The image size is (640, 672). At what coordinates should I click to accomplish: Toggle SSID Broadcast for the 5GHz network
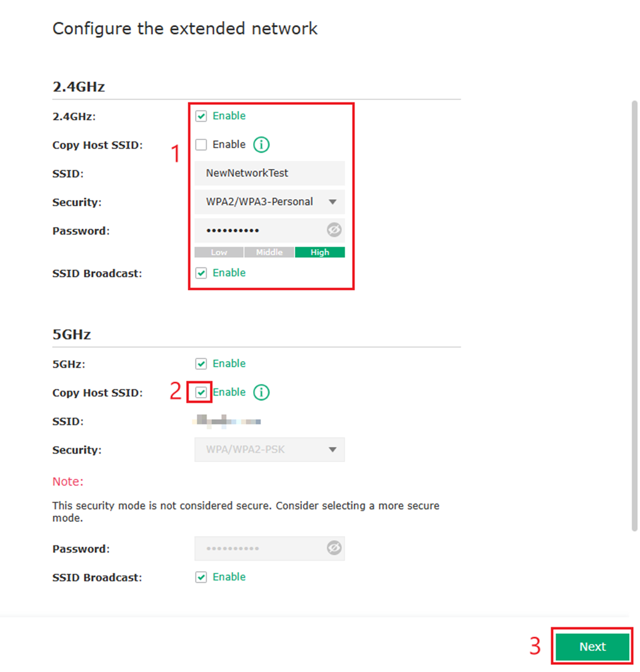(201, 577)
